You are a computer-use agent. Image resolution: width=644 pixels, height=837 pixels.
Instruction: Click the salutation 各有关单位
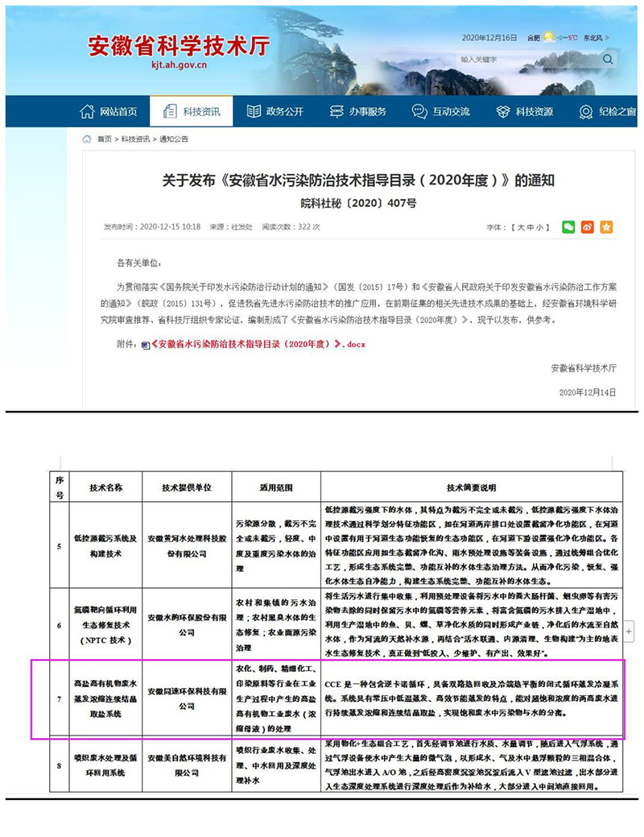(138, 263)
